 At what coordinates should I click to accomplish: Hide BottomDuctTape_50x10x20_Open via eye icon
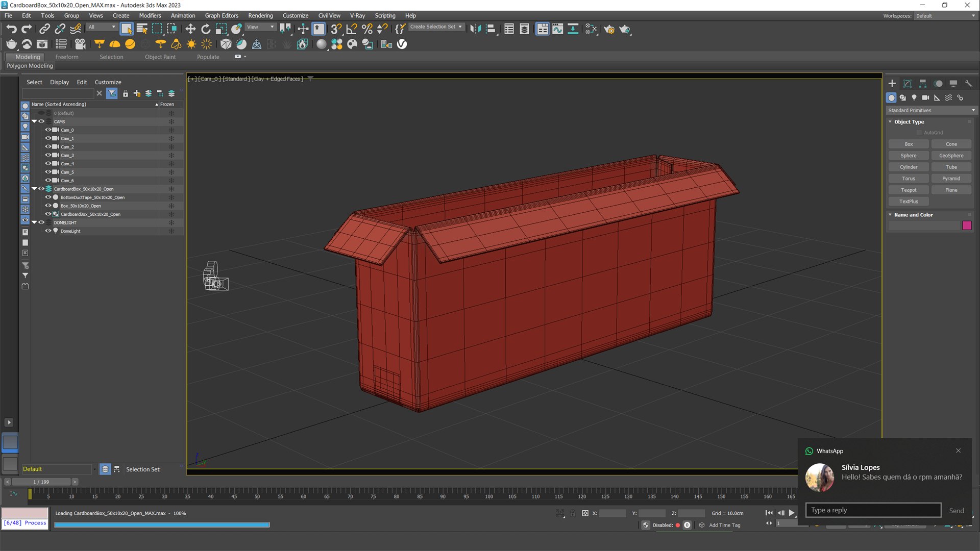point(48,197)
